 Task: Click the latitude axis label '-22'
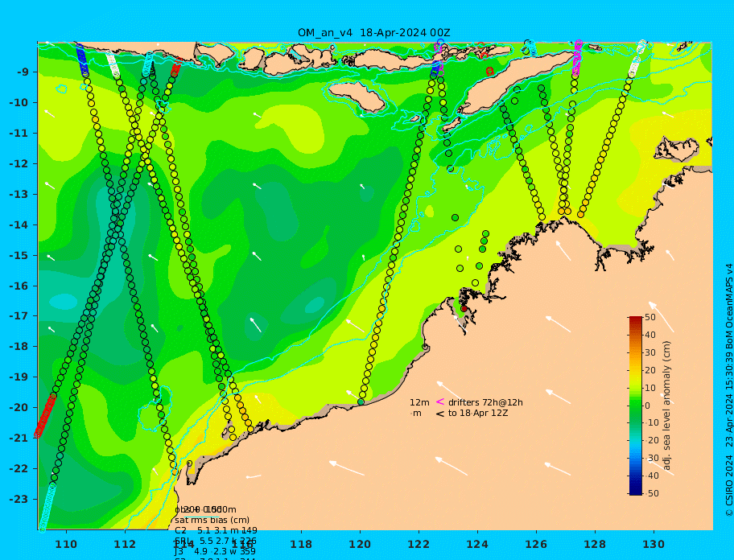pyautogui.click(x=19, y=468)
